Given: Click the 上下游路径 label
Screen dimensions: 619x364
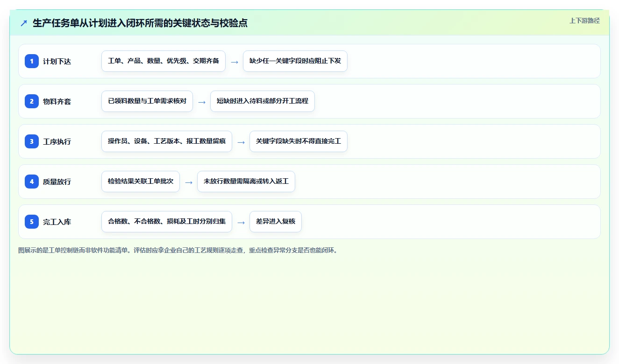Looking at the screenshot, I should 584,21.
